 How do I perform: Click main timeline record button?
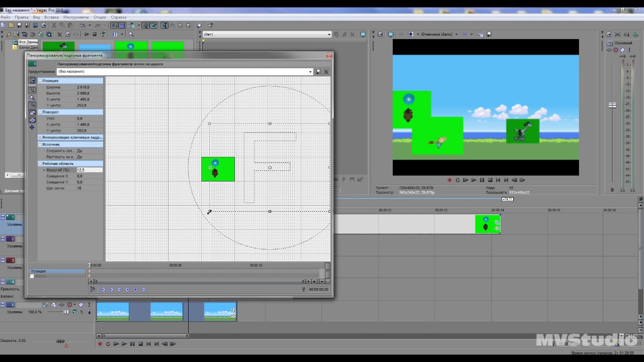(x=100, y=344)
